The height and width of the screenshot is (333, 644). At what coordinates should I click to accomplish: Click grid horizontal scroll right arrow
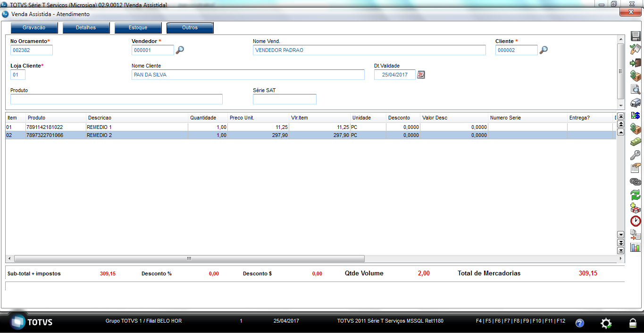click(x=621, y=259)
